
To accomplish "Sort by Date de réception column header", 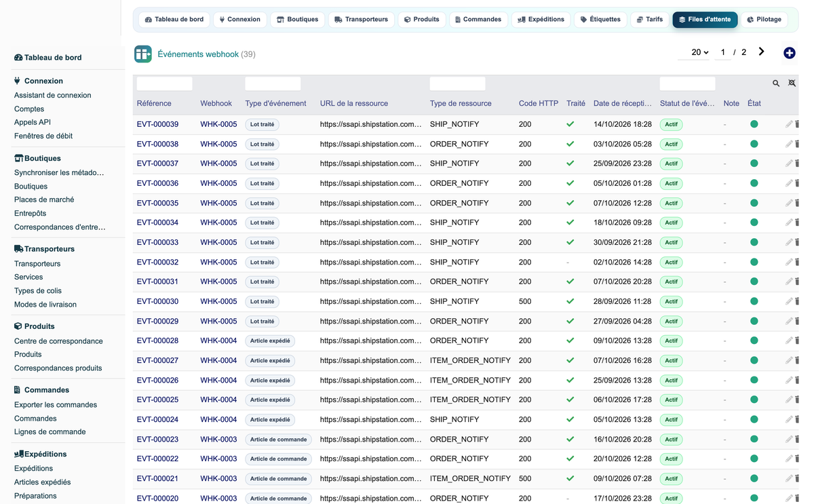I will click(622, 104).
